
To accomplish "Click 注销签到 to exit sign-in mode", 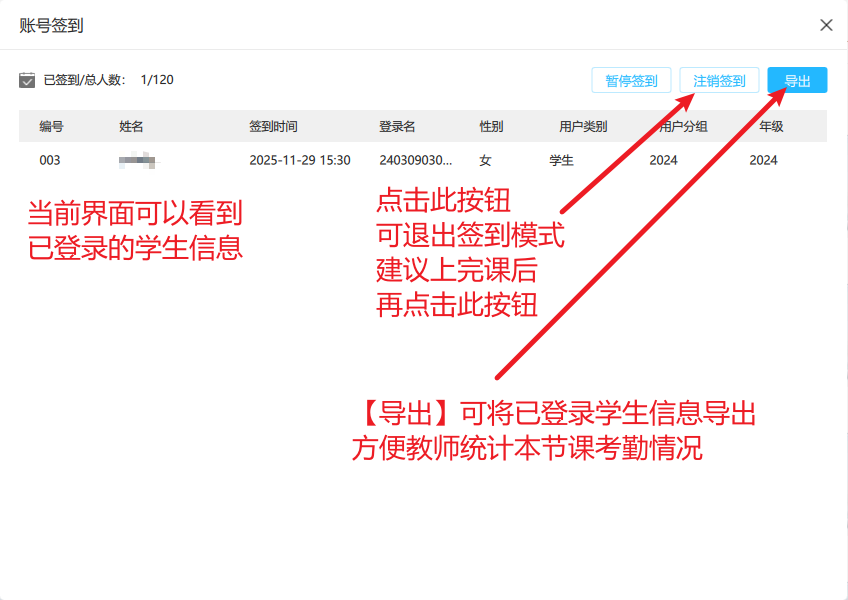I will tap(719, 81).
